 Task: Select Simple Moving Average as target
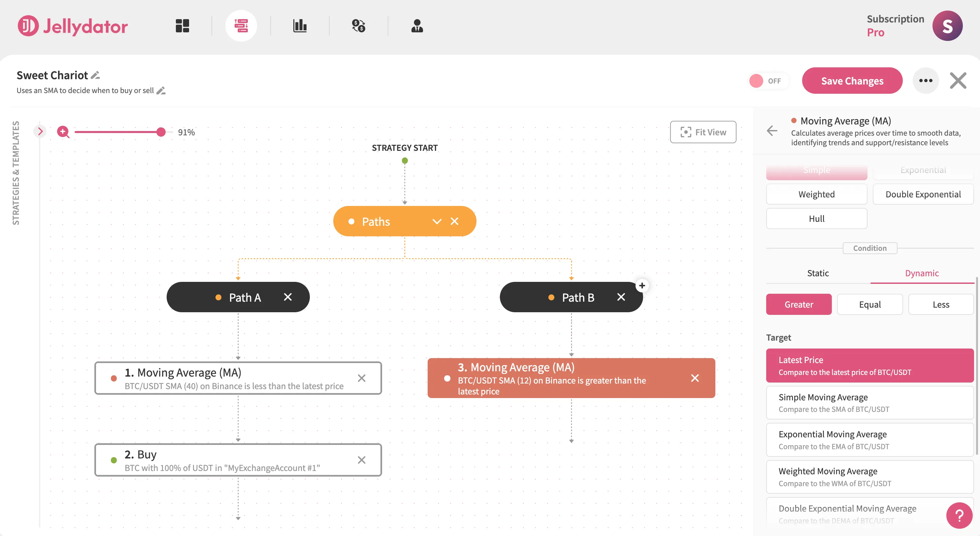[x=870, y=402]
